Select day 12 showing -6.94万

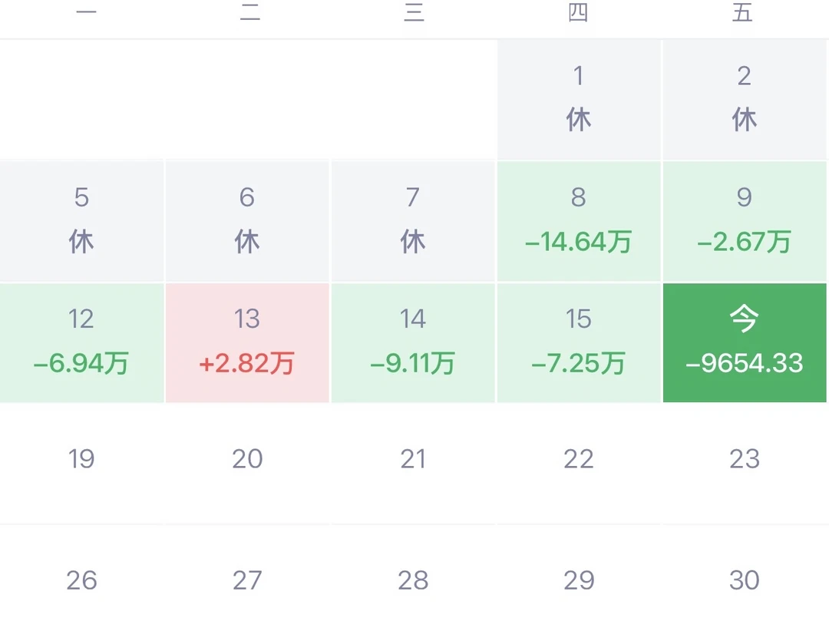pos(81,342)
